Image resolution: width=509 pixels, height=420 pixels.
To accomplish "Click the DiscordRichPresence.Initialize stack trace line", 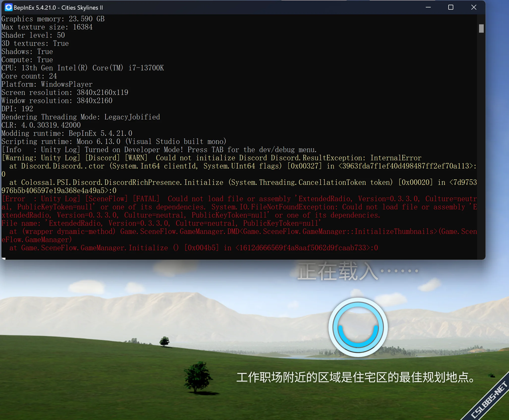I will click(x=239, y=186).
